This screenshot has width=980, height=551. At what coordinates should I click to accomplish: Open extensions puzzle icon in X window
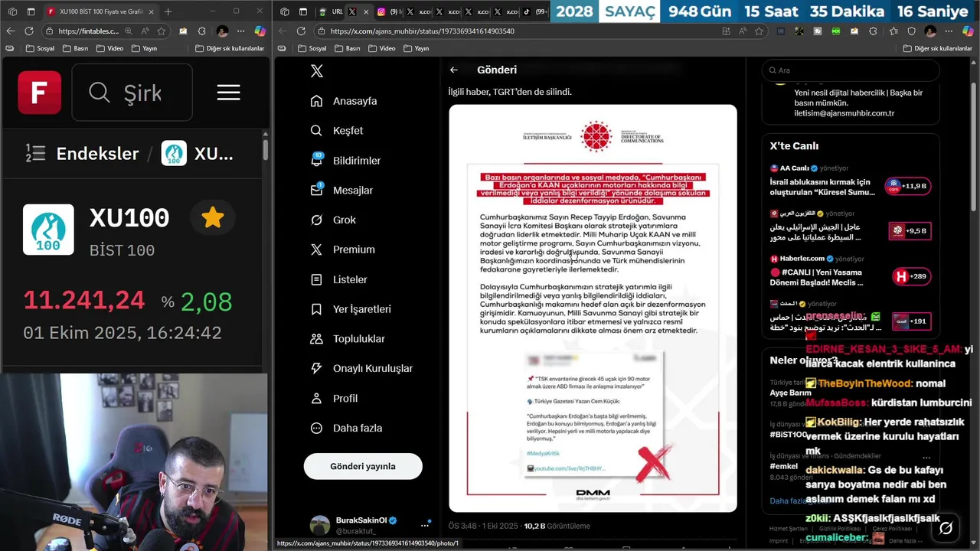pyautogui.click(x=874, y=31)
